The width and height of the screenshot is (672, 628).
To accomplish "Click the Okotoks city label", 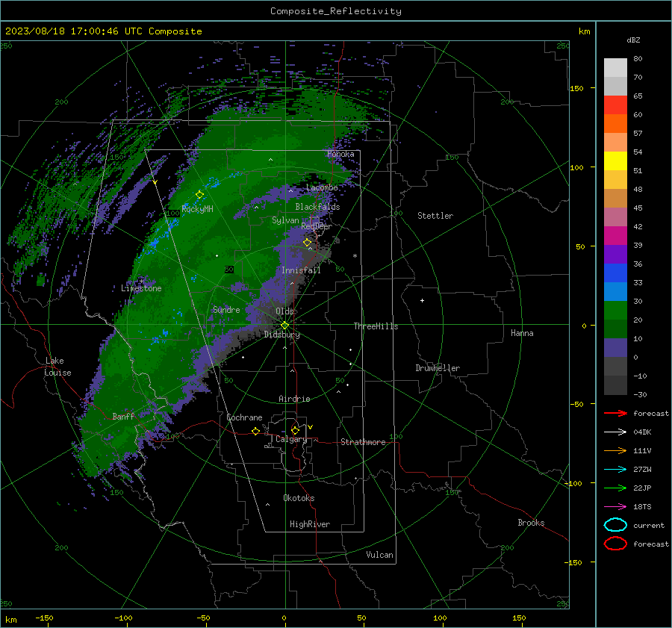I will tap(299, 498).
